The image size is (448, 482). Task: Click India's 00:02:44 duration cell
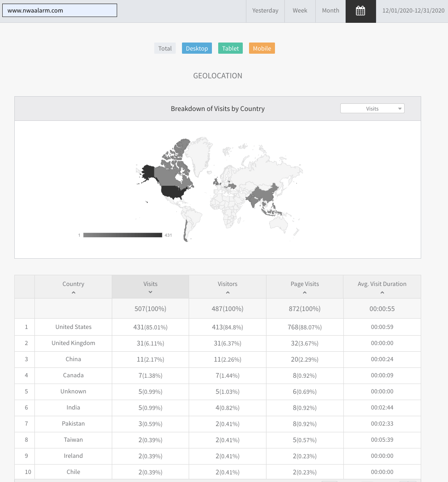382,408
